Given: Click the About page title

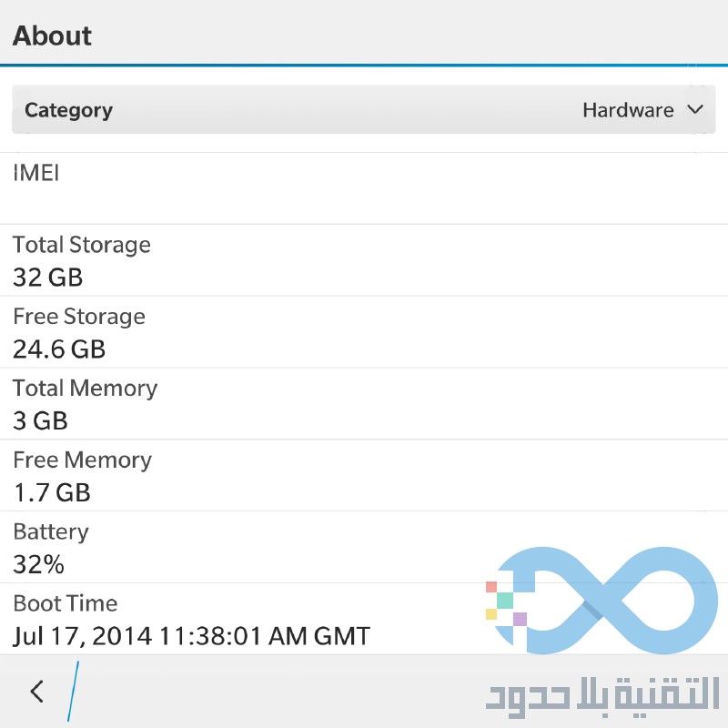Looking at the screenshot, I should click(x=52, y=35).
